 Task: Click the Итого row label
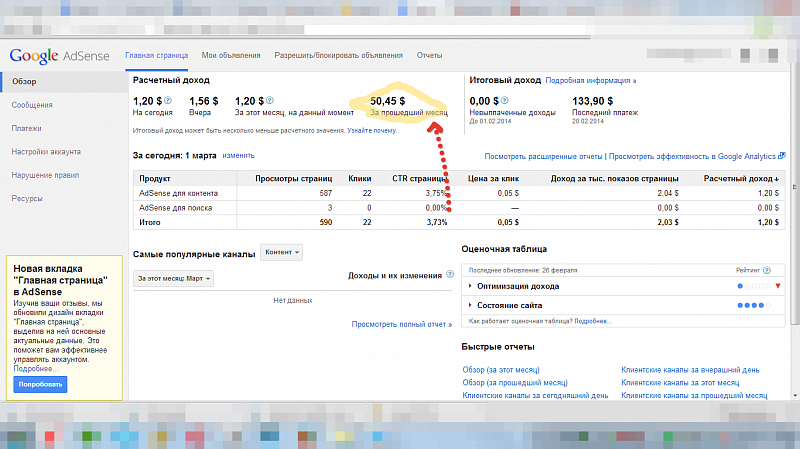[x=149, y=222]
